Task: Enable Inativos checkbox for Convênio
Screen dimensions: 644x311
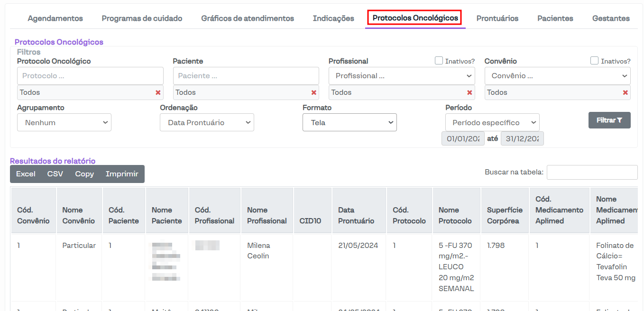Action: 594,61
